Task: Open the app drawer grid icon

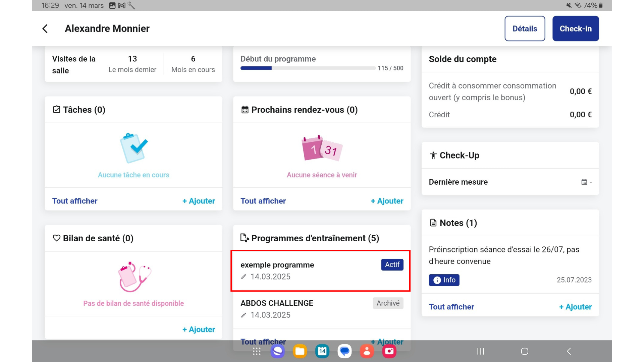Action: click(x=257, y=351)
